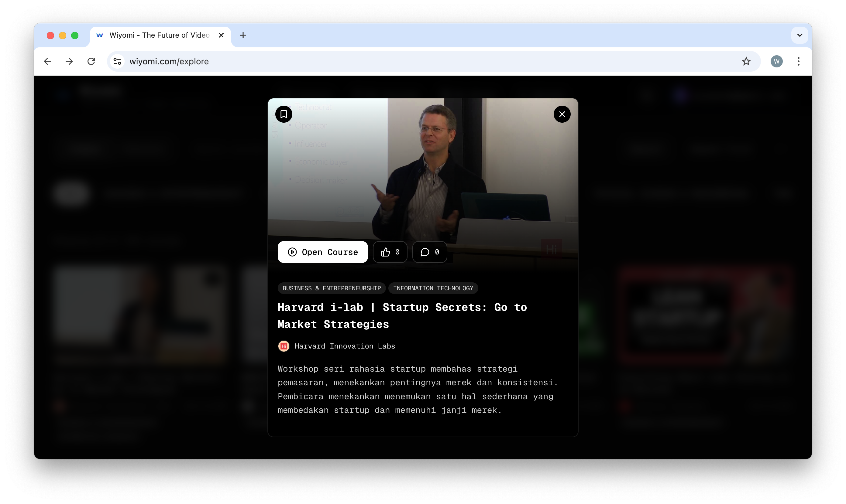Open Chrome three-dot menu
The image size is (846, 504).
798,61
